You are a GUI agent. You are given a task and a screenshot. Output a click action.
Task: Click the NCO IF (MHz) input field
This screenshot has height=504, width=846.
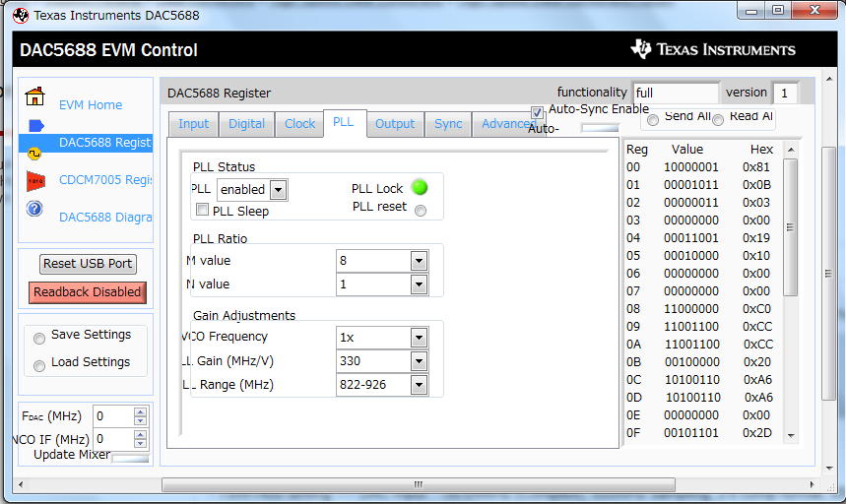click(x=112, y=439)
